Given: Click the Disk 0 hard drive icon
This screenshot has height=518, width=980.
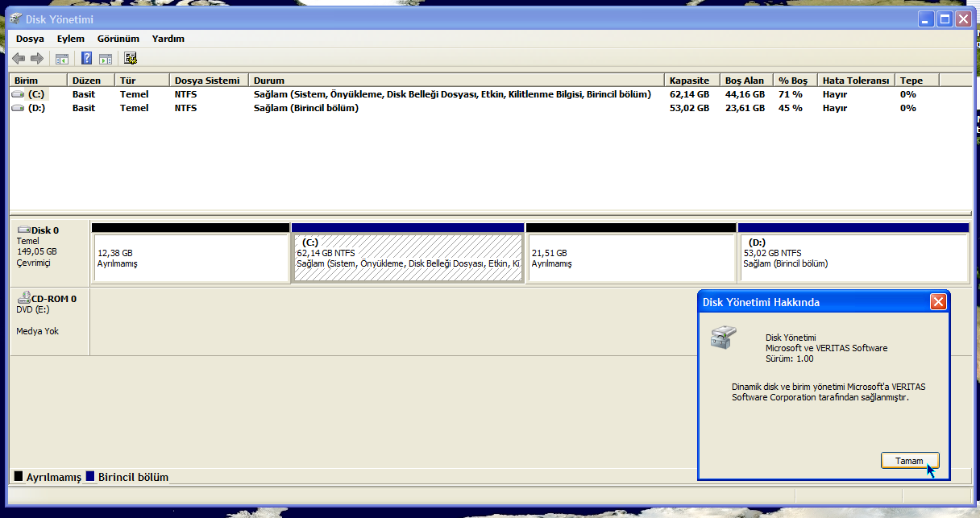Looking at the screenshot, I should point(23,230).
